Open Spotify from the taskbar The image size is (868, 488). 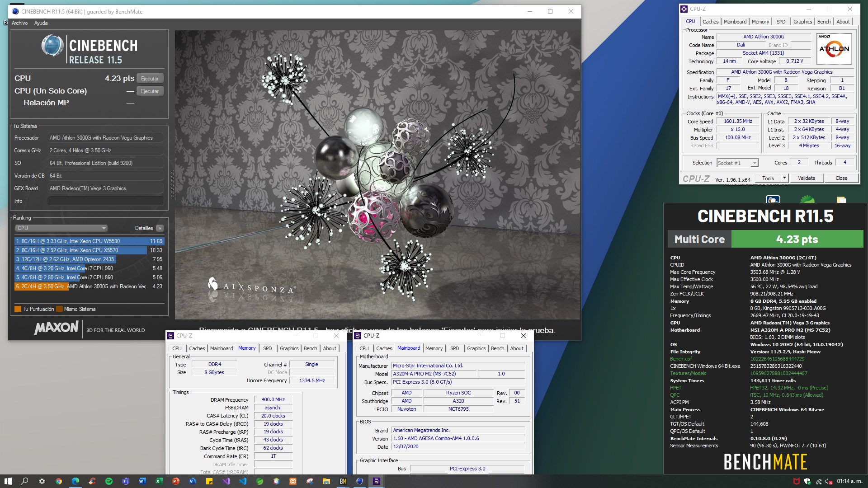(108, 481)
